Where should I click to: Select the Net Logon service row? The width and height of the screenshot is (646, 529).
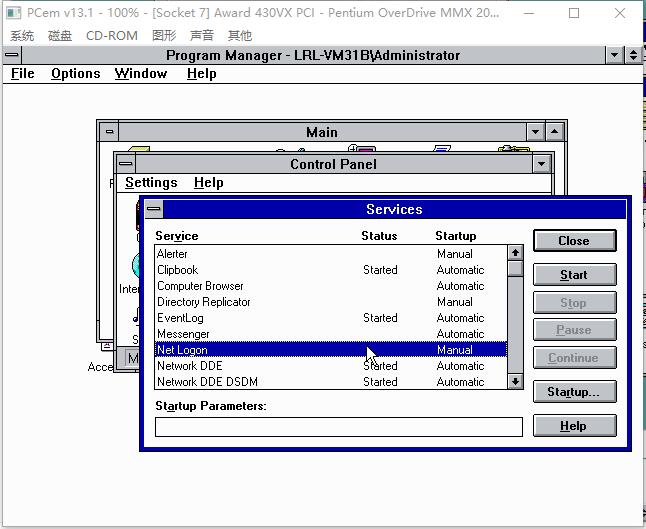(x=331, y=350)
